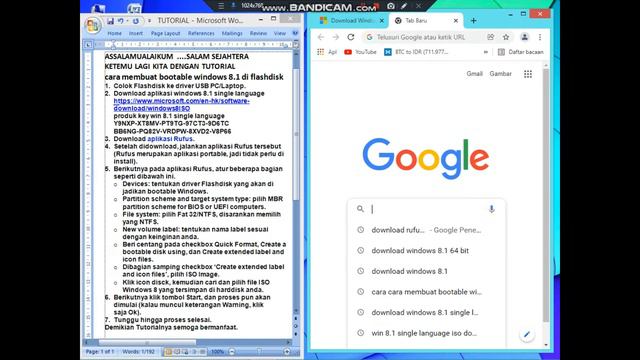Screen dimensions: 640x360
Task: Select 'win 8.1 single language iso do...' suggestion
Action: point(427,333)
